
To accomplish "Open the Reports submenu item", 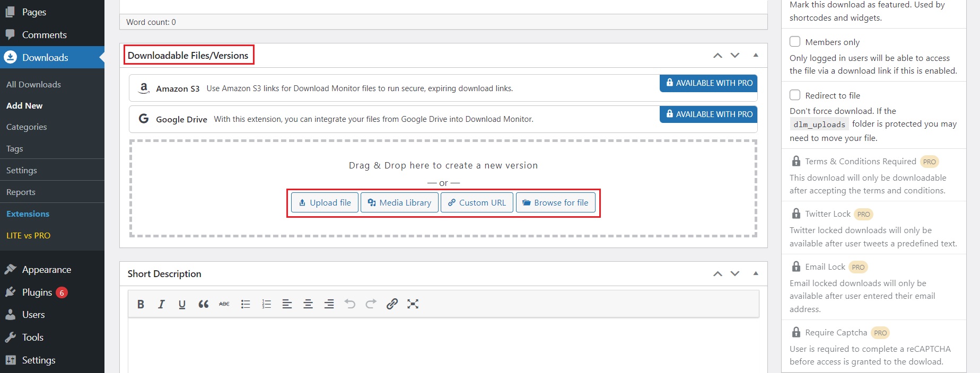I will tap(21, 192).
